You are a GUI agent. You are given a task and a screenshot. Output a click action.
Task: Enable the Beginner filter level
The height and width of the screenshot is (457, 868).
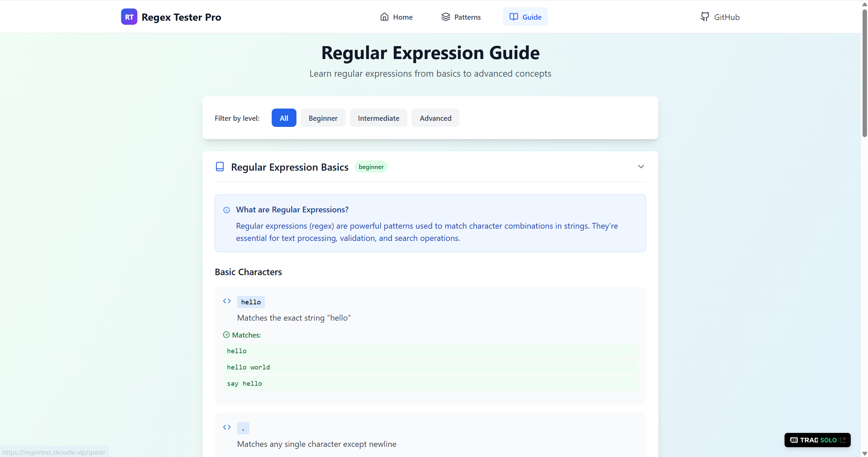tap(323, 118)
